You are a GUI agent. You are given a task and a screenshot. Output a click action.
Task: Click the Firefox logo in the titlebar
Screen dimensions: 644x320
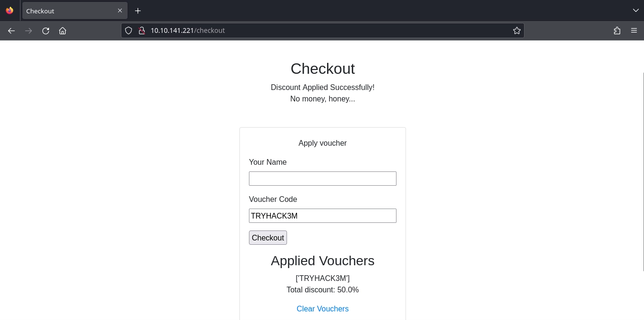tap(10, 10)
